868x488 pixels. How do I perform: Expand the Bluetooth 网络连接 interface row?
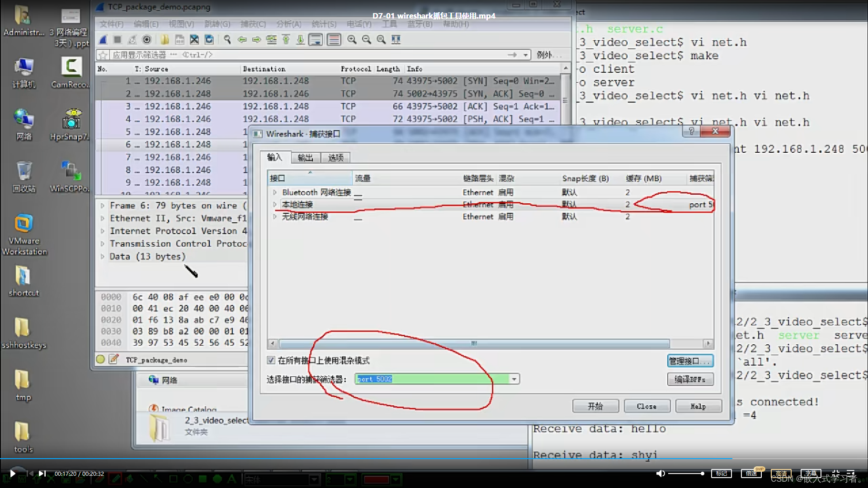(x=274, y=192)
